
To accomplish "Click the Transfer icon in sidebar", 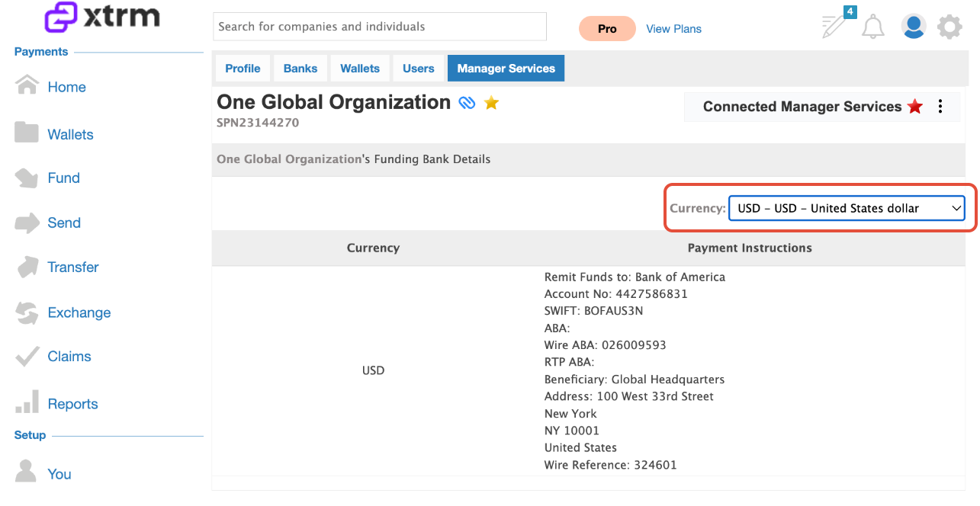I will 27,267.
